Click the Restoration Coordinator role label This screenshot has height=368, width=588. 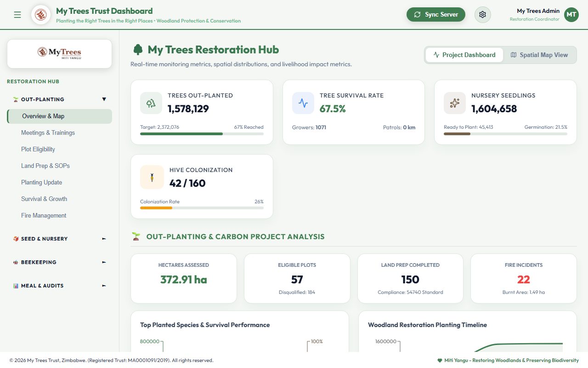[535, 19]
